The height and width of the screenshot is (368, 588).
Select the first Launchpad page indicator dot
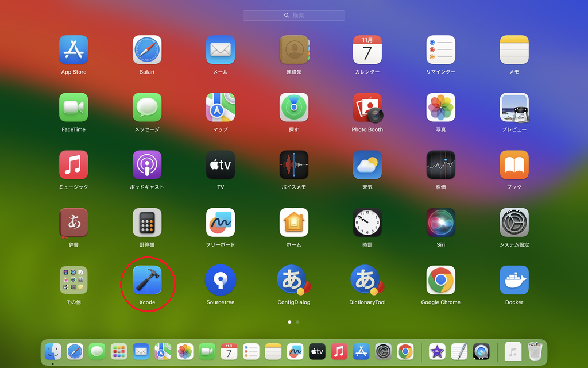[x=289, y=322]
